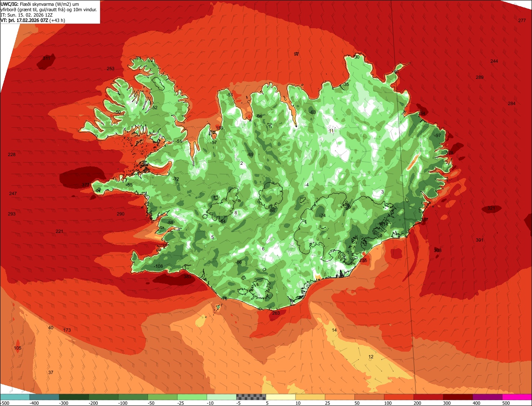Click the '-74' value over Vatnajökull
The width and height of the screenshot is (532, 406).
[322, 215]
